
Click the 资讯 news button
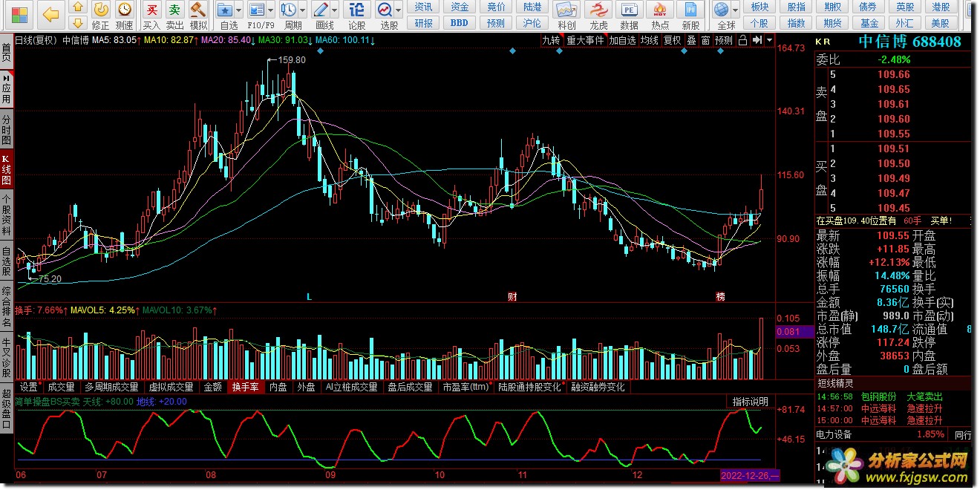pos(424,7)
